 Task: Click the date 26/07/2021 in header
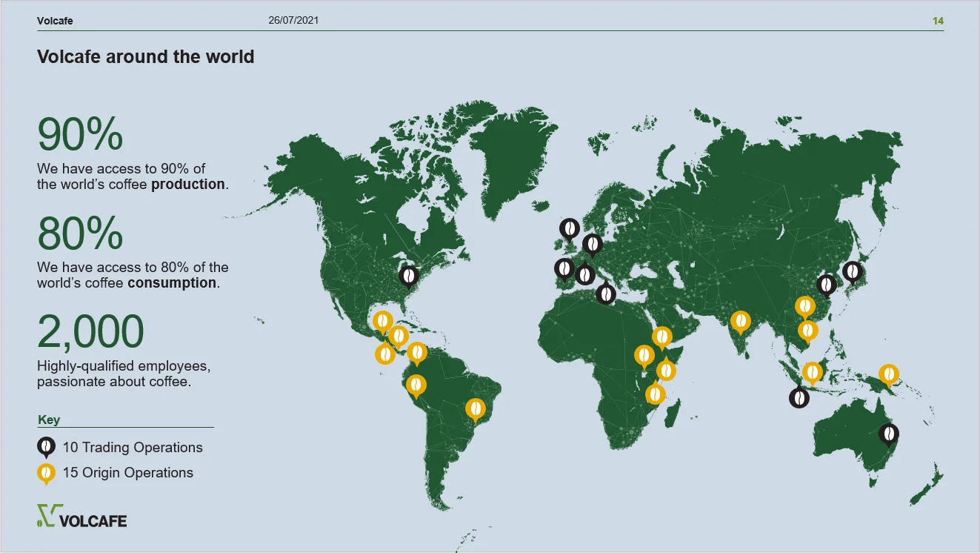click(x=293, y=21)
